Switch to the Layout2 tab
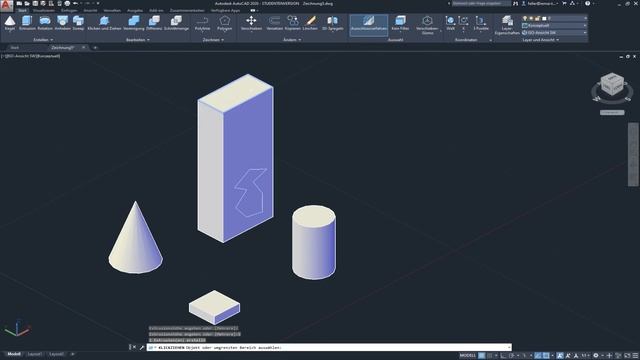Image resolution: width=640 pixels, height=360 pixels. [56, 354]
